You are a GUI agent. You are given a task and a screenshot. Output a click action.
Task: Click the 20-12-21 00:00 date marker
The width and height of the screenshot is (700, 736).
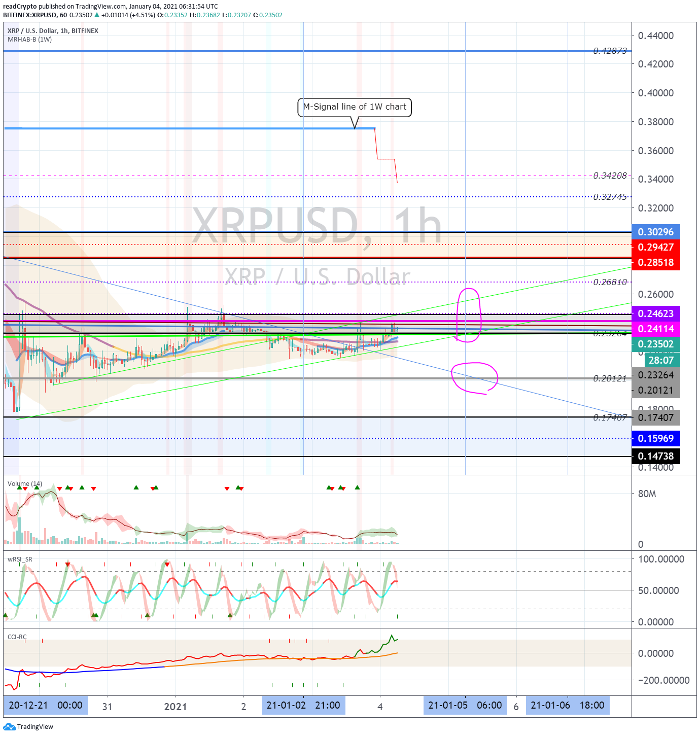coord(46,706)
